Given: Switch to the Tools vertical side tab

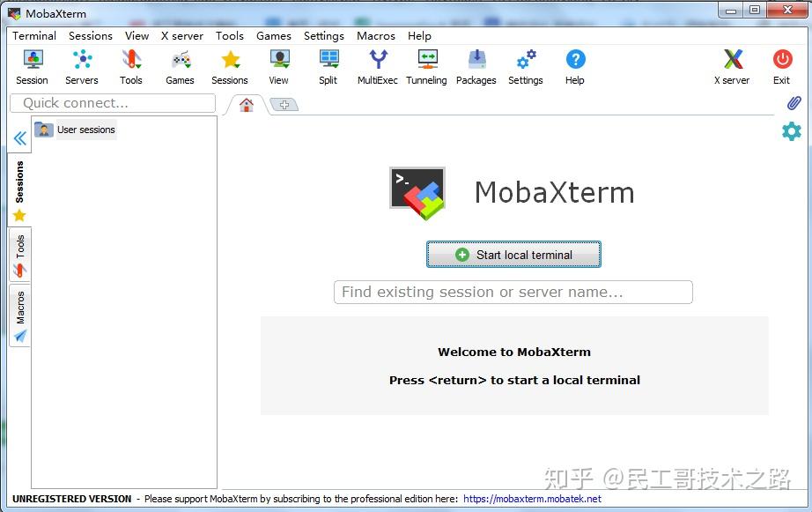Looking at the screenshot, I should (x=19, y=255).
